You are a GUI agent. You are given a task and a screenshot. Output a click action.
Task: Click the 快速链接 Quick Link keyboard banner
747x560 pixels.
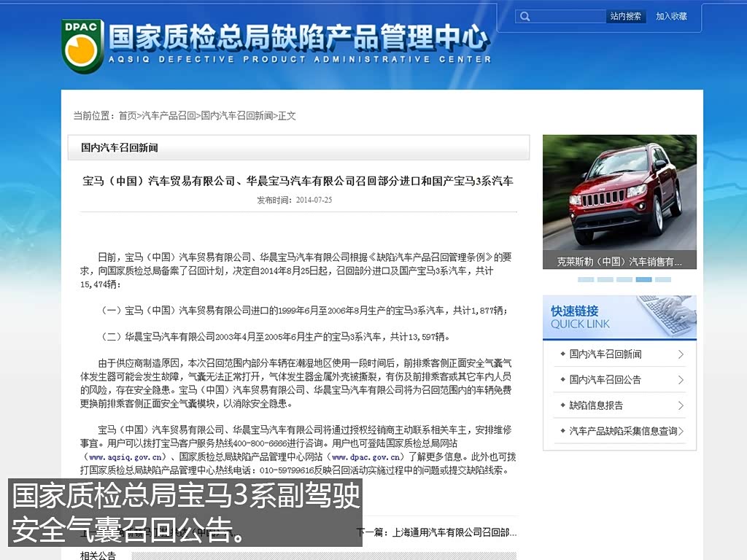coord(619,317)
